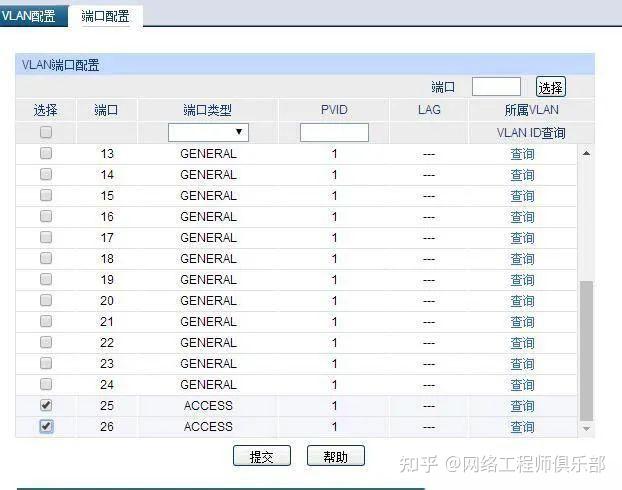This screenshot has height=490, width=622.
Task: Click the scrollbar up arrow
Action: click(586, 153)
